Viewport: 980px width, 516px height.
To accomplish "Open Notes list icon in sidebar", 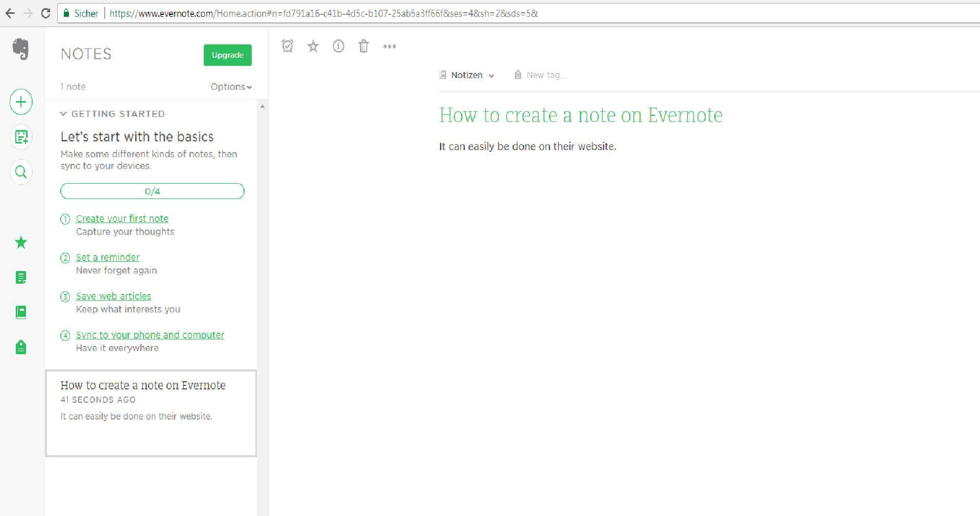I will pos(21,277).
